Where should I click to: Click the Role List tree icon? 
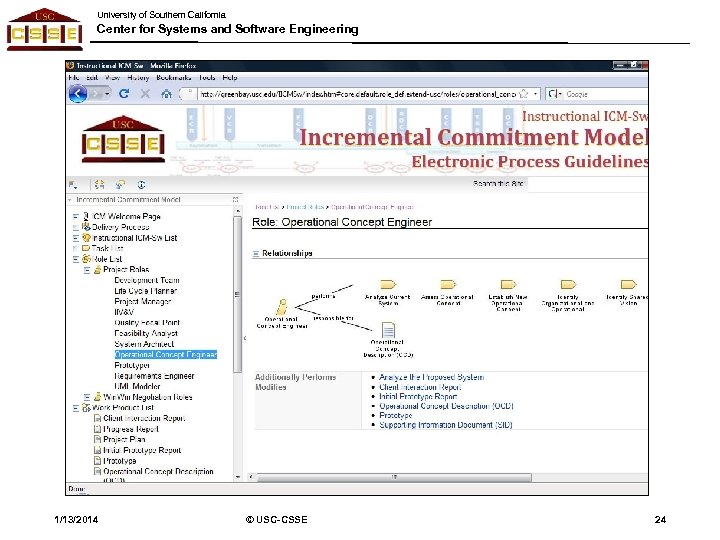tap(86, 259)
